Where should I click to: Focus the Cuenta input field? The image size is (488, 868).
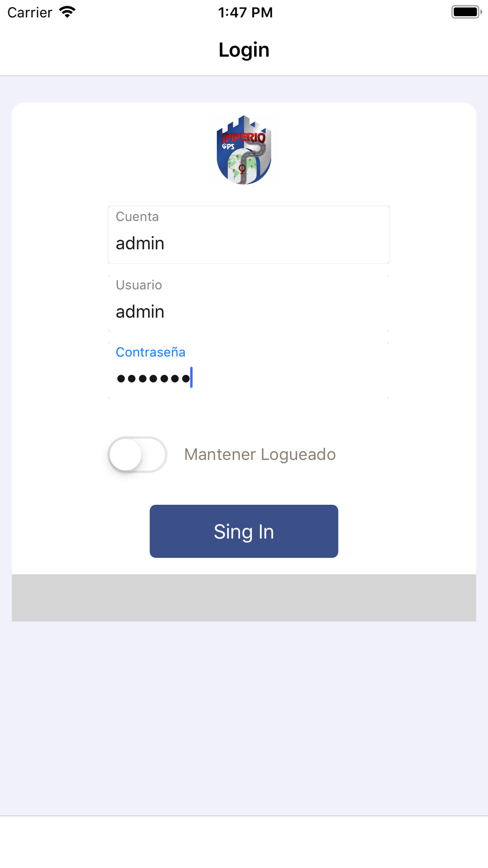[x=249, y=235]
